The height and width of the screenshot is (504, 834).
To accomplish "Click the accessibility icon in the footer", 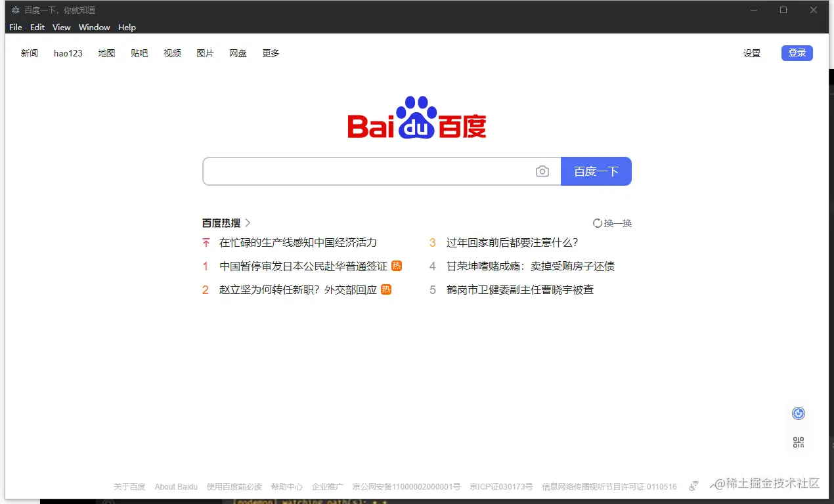I will click(x=694, y=486).
